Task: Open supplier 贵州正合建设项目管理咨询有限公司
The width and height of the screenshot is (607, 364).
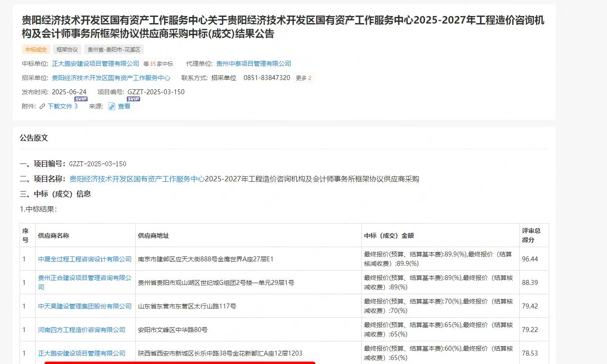Action: click(x=85, y=278)
